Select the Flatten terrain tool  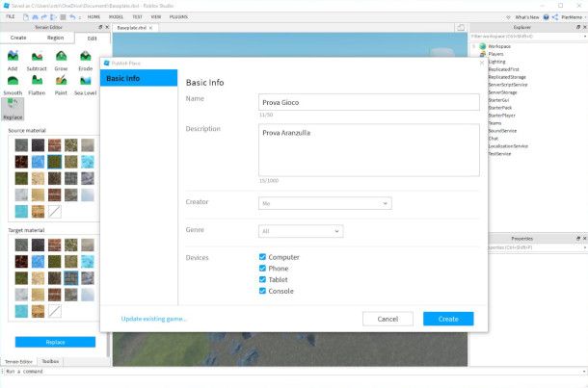[37, 85]
